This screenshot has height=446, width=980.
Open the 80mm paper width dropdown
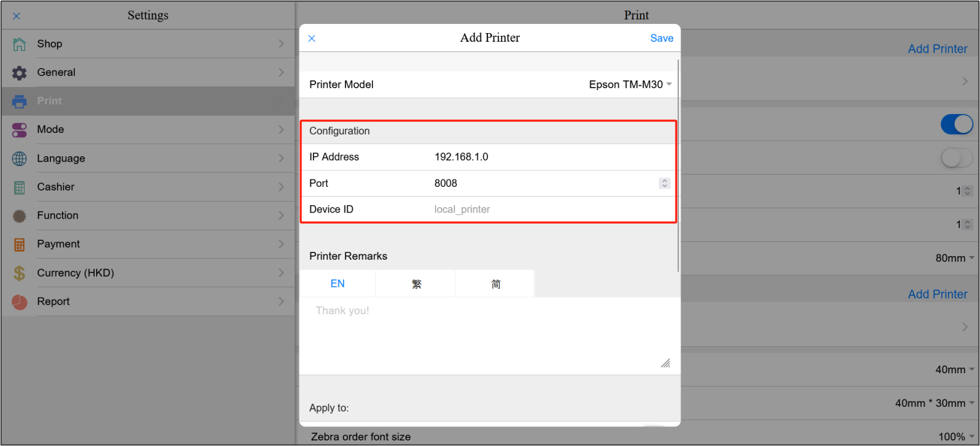click(x=954, y=259)
